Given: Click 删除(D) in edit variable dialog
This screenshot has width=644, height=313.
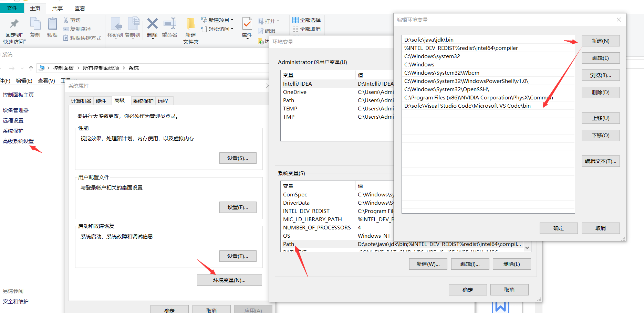Looking at the screenshot, I should click(601, 93).
